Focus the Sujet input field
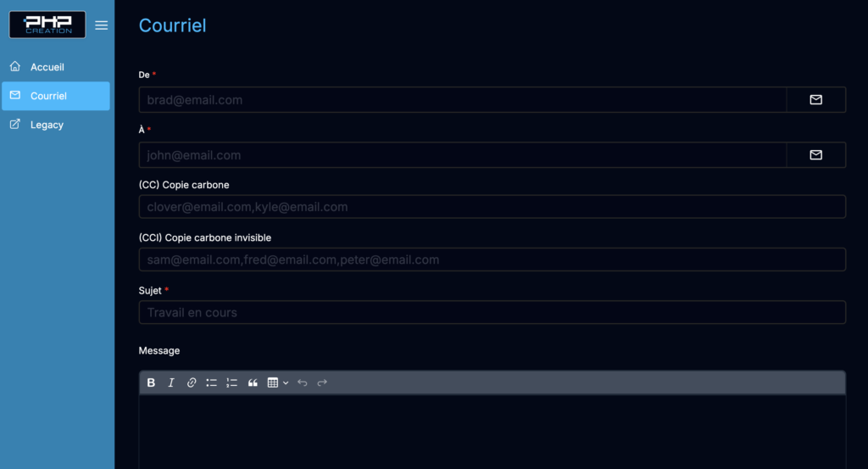This screenshot has width=868, height=469. [492, 313]
